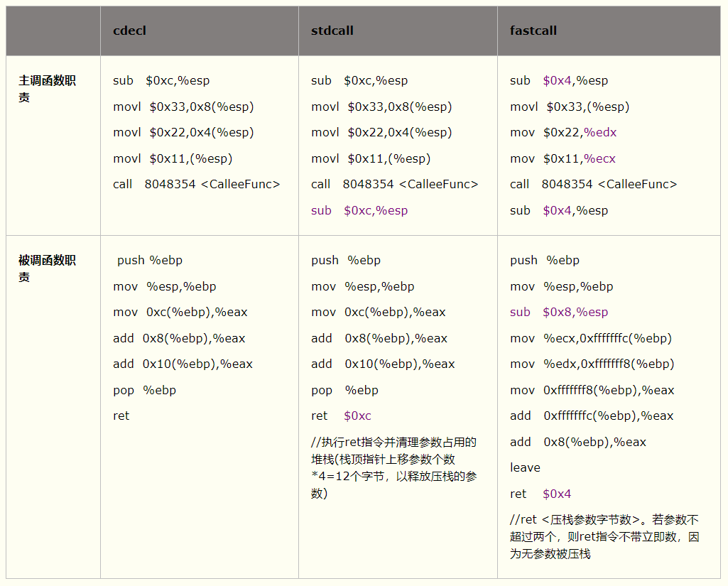Viewport: 728px width, 586px height.
Task: Click 'mov $0x11,%ecx' in fastcall column
Action: pyautogui.click(x=563, y=159)
